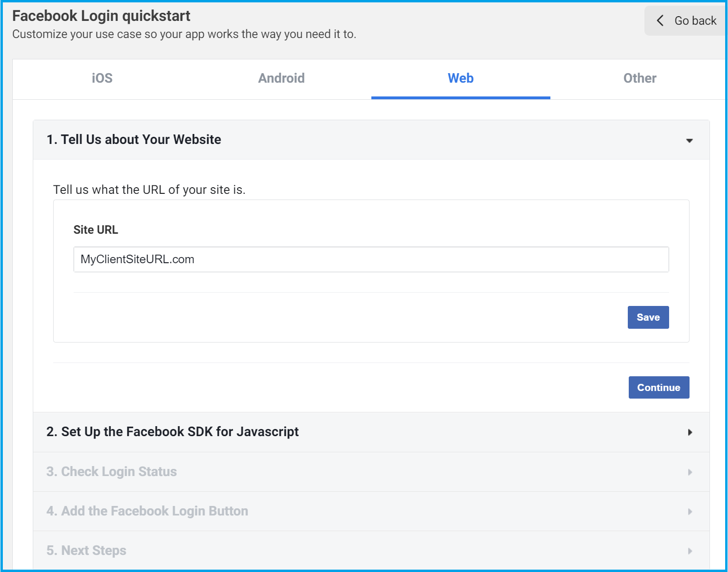Click the back chevron icon beside Go back
728x572 pixels.
point(660,20)
